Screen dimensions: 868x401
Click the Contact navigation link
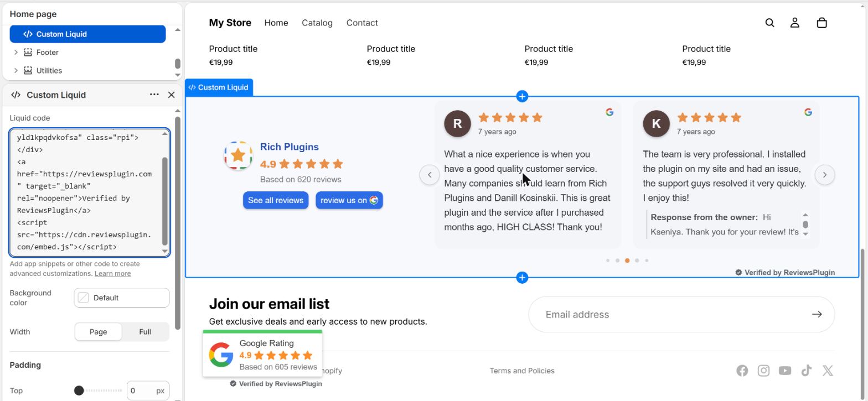point(362,23)
